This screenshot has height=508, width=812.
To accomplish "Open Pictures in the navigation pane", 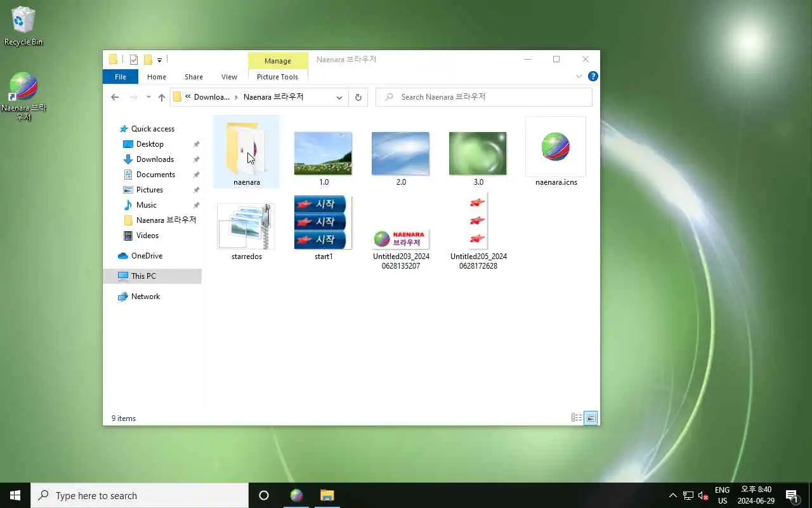I will tap(150, 190).
